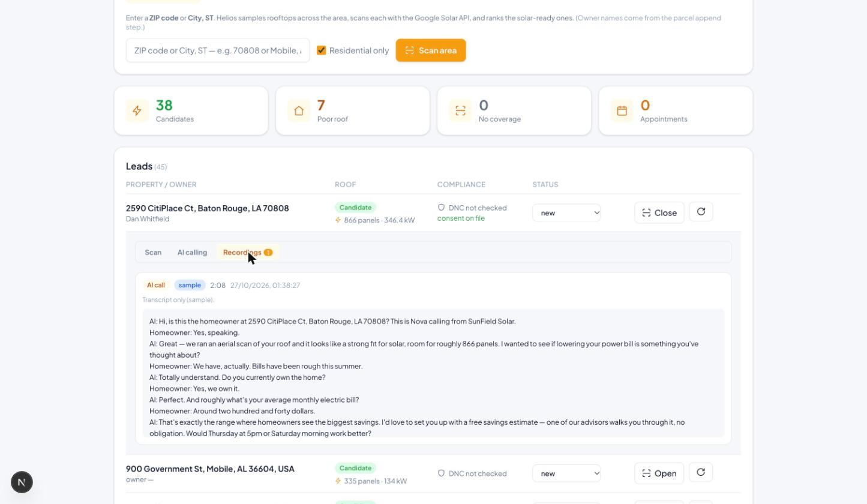Click the PROPERTY / OWNER column header
Screen dimensions: 867x504
point(161,185)
